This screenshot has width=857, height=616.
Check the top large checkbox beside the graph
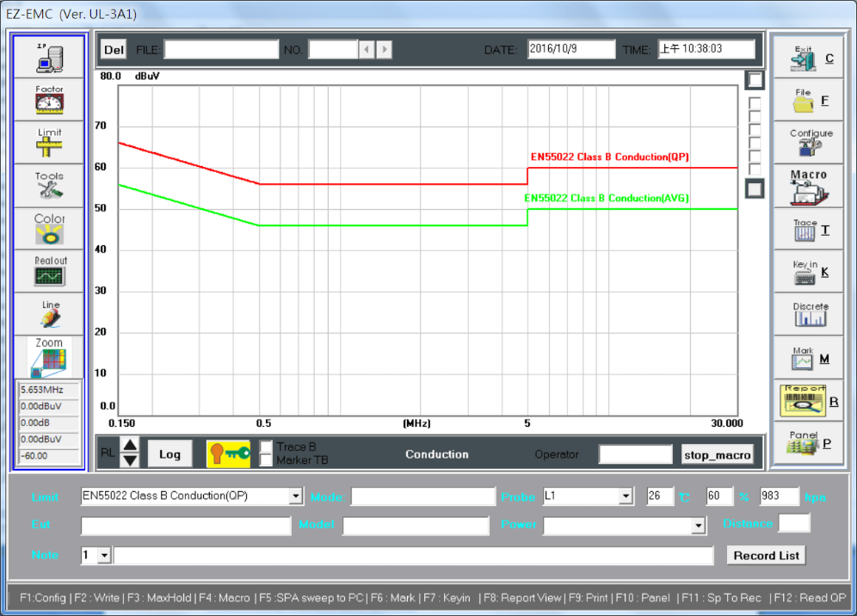coord(755,80)
